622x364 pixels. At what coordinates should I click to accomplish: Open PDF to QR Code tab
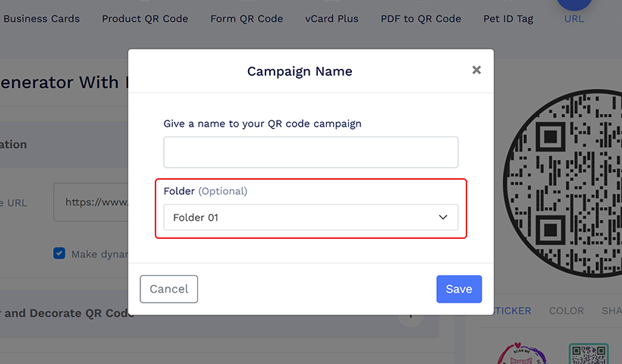coord(421,19)
